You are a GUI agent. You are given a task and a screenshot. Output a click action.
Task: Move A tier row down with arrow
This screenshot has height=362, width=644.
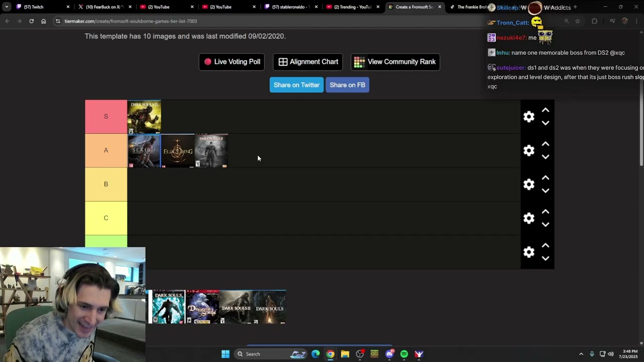(x=545, y=157)
